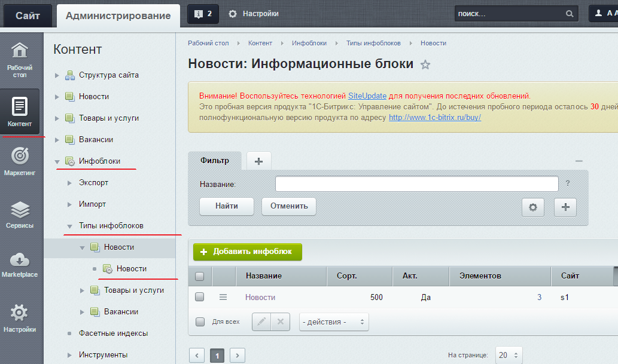Click the Найти button
The width and height of the screenshot is (618, 364).
pos(227,206)
